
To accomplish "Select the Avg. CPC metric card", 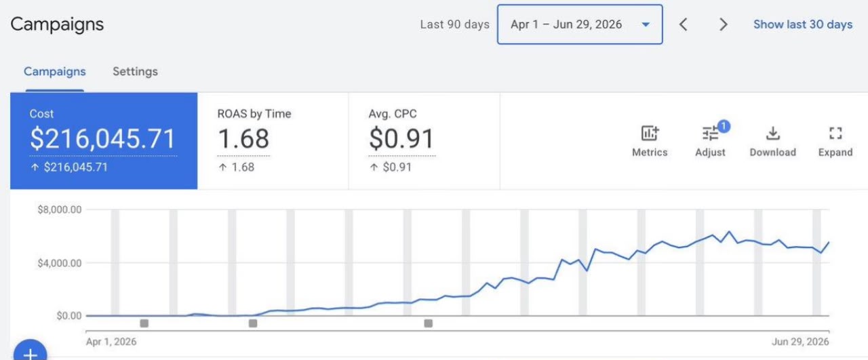I will tap(424, 141).
